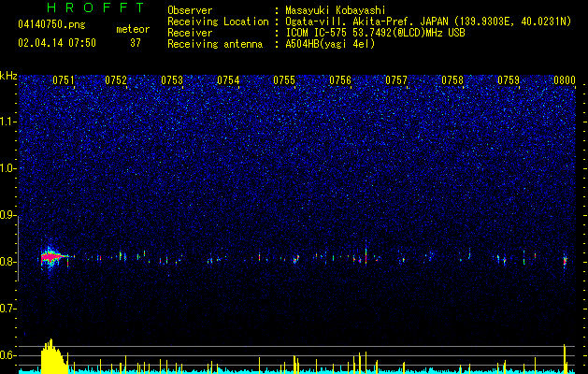
Task: Click the 0758 time marker
Action: point(452,80)
